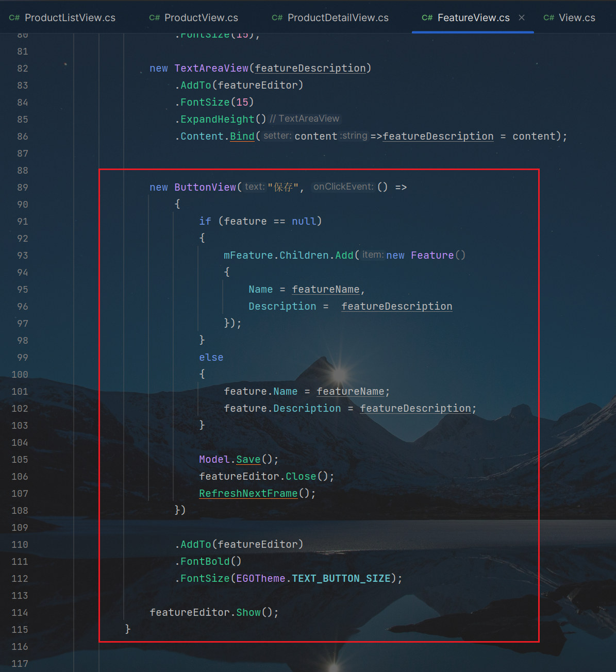Switch to the ProductListView.cs tab
The height and width of the screenshot is (672, 616).
click(62, 18)
